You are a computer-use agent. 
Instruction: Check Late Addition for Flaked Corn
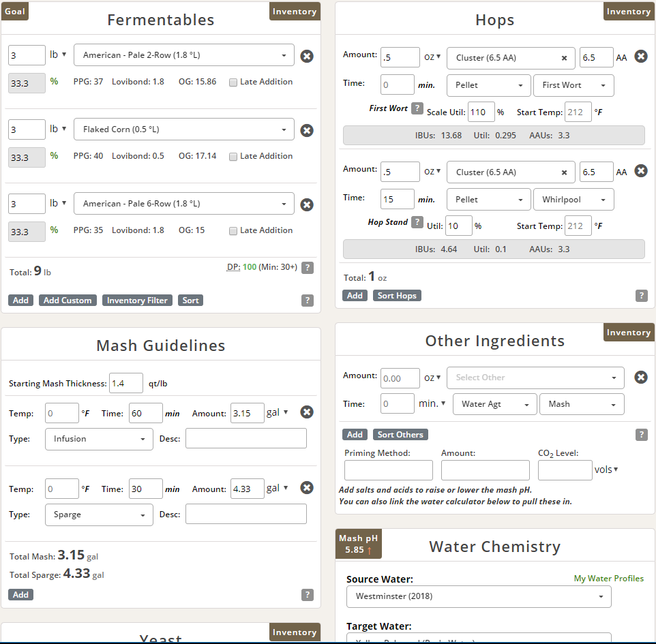coord(233,157)
